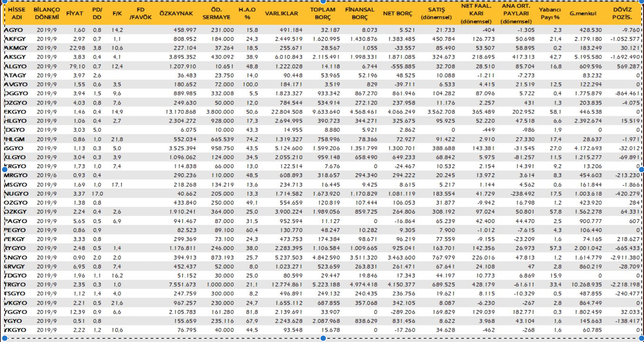The image size is (644, 342).
Task: Select the SNGYO currency position value -2.911.380
Action: [625, 258]
